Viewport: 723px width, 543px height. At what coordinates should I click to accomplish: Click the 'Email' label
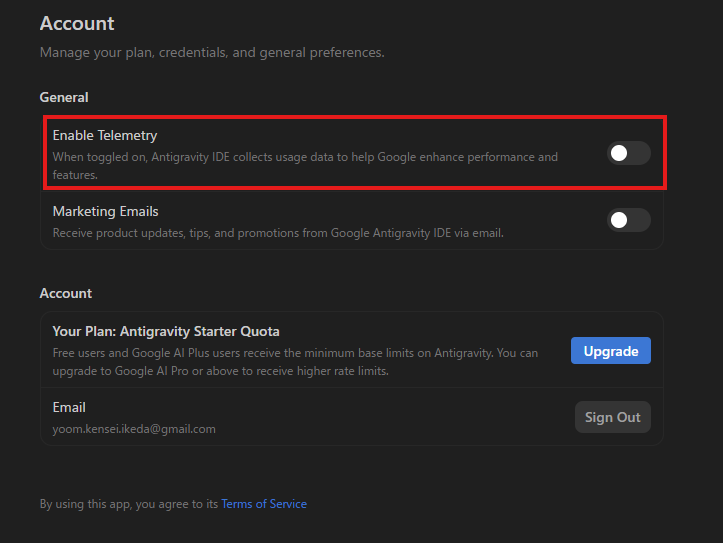tap(69, 407)
